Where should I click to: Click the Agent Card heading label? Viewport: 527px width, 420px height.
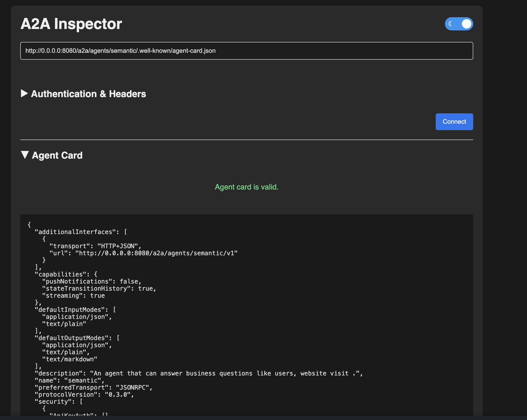[x=57, y=156]
